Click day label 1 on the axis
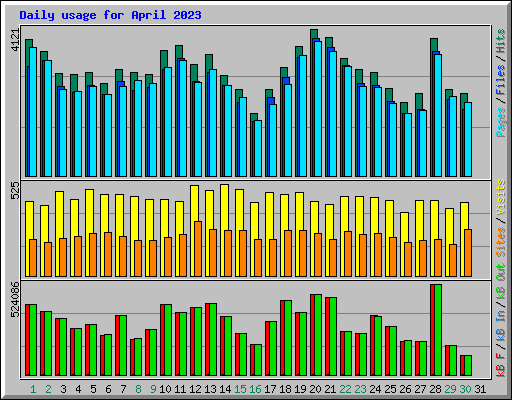This screenshot has height=400, width=512. coord(33,389)
